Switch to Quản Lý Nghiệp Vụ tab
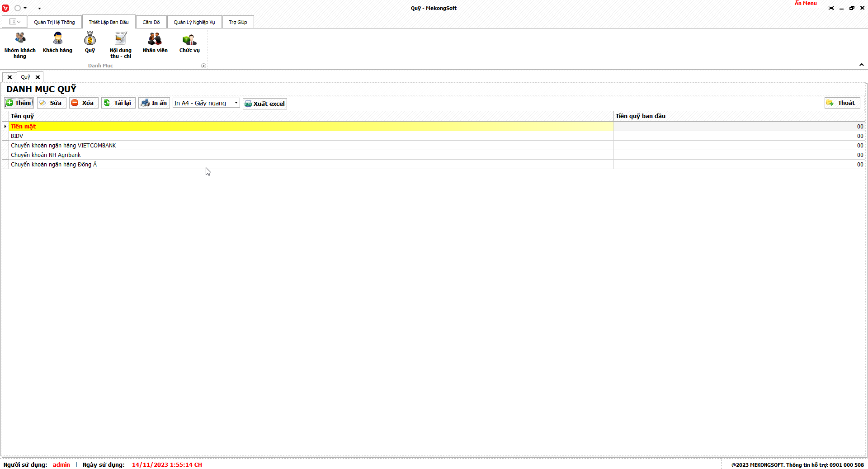Viewport: 868px width, 469px height. 194,22
